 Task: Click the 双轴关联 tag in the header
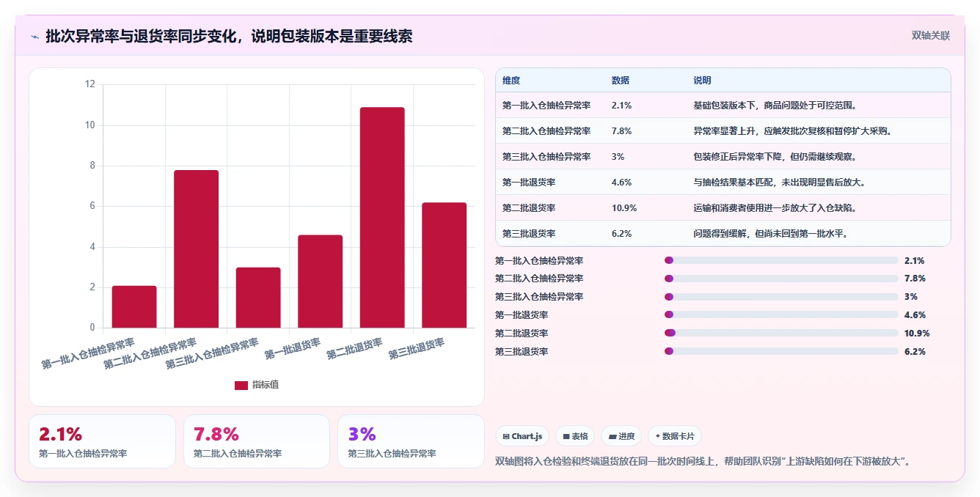[x=931, y=36]
